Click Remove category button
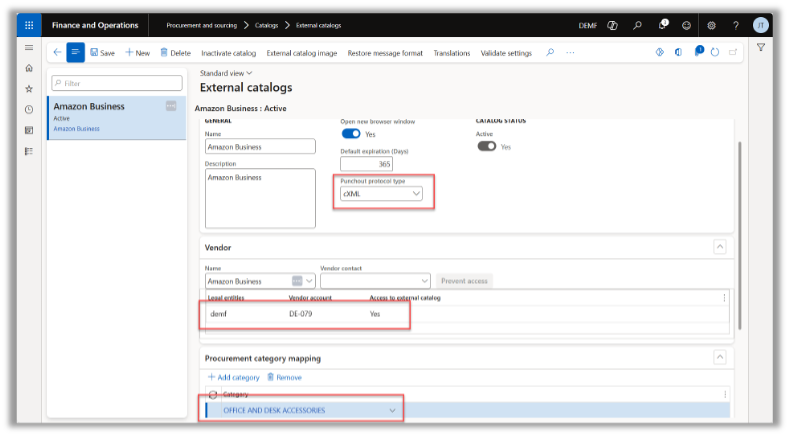This screenshot has height=438, width=790. (284, 378)
